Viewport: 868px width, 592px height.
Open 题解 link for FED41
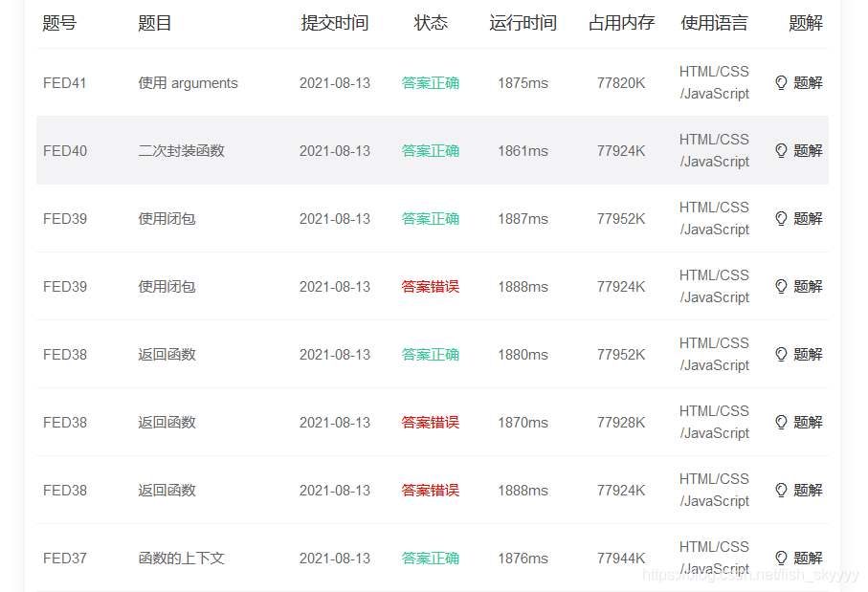[808, 83]
